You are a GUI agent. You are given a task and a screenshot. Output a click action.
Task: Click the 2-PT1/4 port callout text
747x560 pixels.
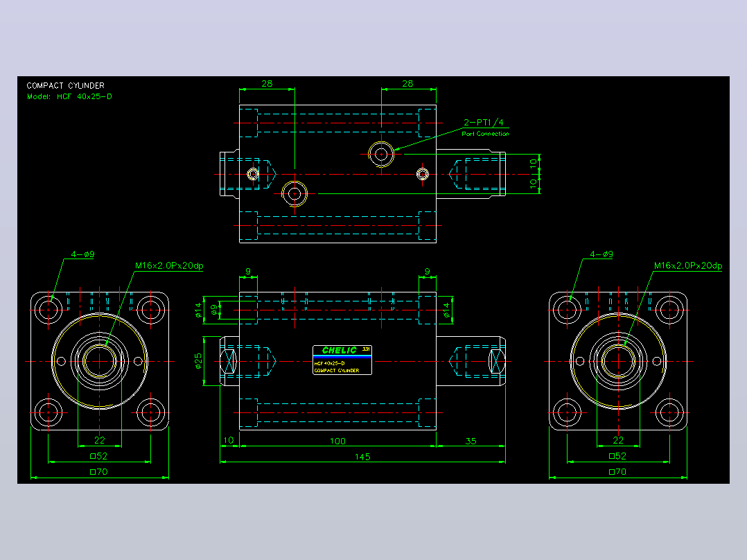coord(484,123)
